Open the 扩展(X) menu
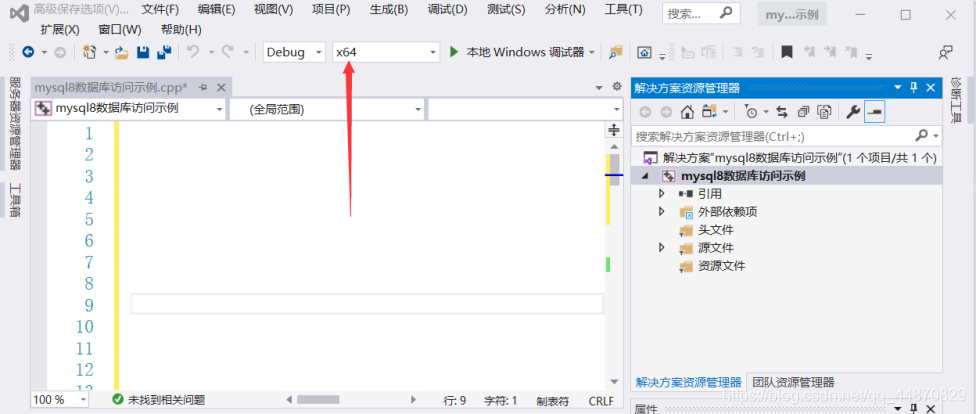The height and width of the screenshot is (414, 976). coord(60,29)
